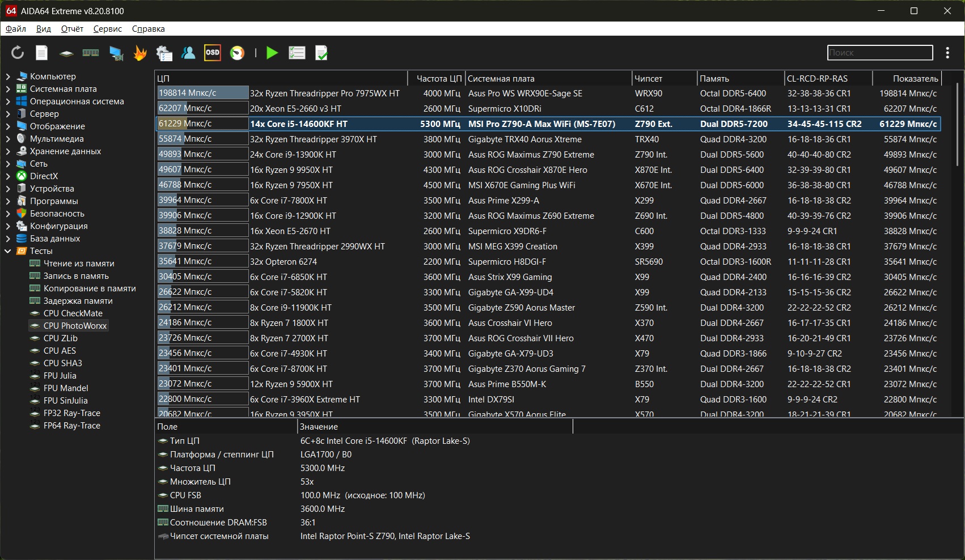965x560 pixels.
Task: Select the Чтение из памяти test
Action: click(x=79, y=263)
